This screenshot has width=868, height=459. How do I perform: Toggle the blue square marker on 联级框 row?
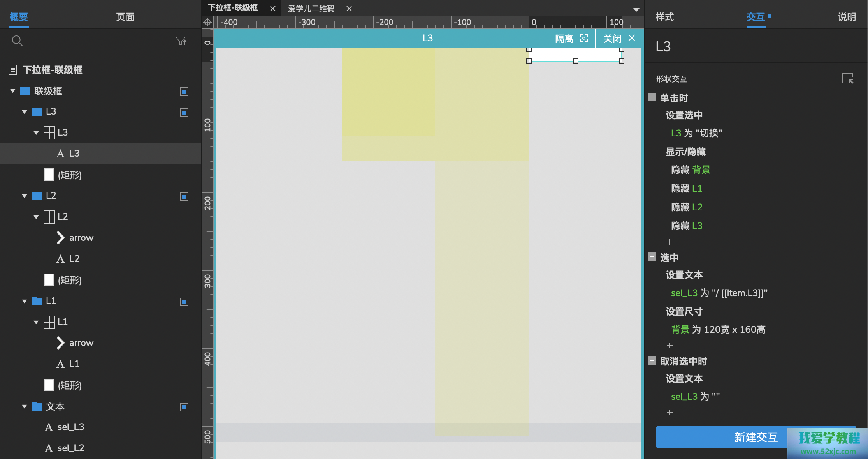point(184,92)
